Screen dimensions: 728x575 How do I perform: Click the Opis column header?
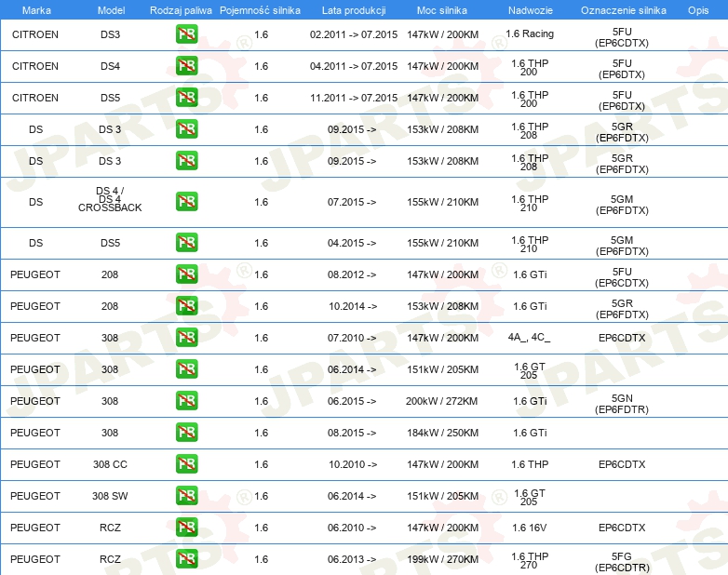pos(698,10)
